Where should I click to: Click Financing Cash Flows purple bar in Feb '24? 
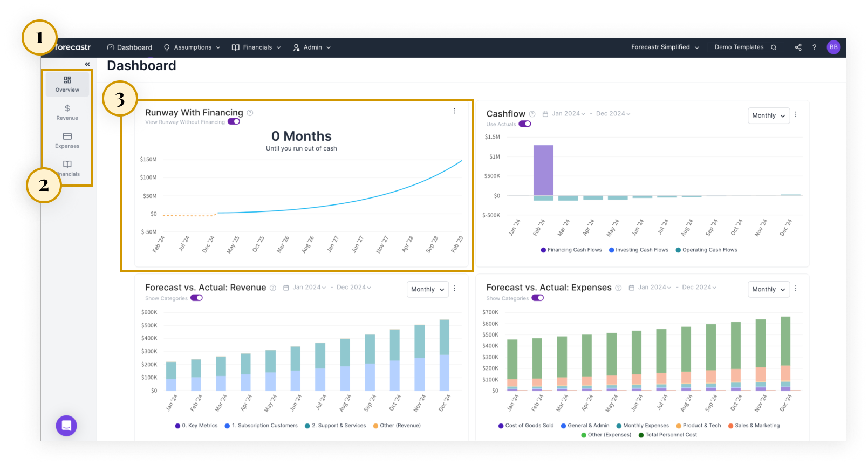tap(543, 170)
